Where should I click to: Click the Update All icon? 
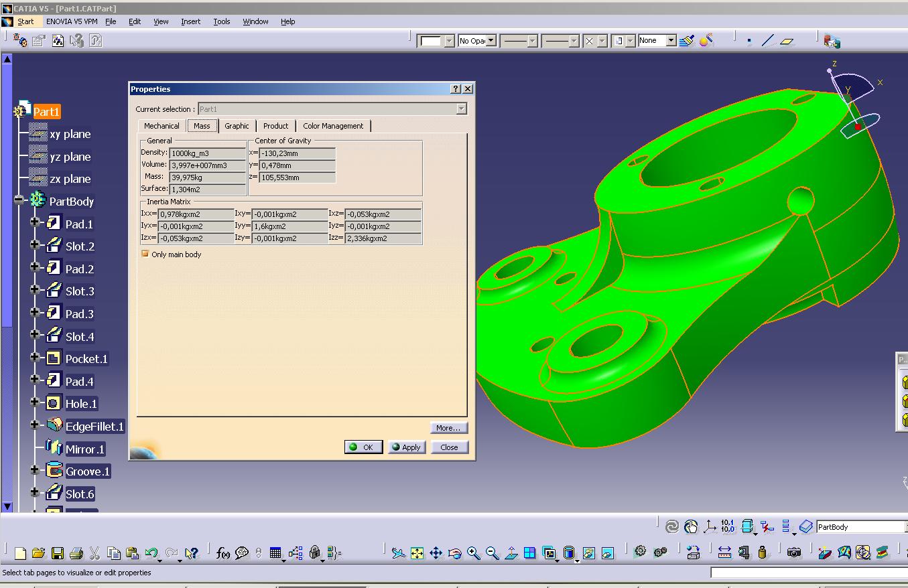point(671,526)
